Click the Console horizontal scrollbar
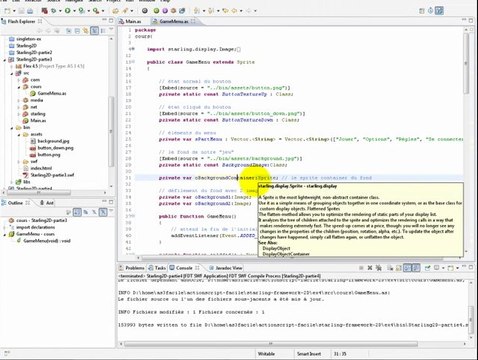The height and width of the screenshot is (360, 478). (271, 344)
